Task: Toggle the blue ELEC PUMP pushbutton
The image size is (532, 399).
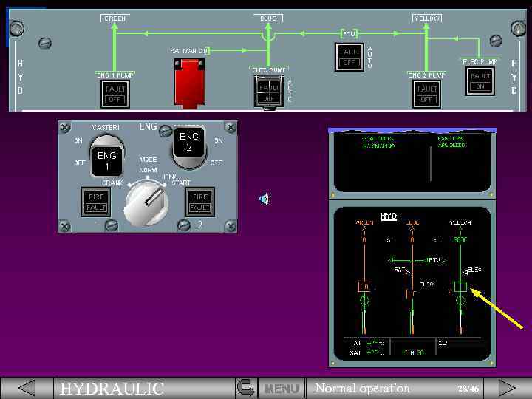Action: click(x=269, y=92)
